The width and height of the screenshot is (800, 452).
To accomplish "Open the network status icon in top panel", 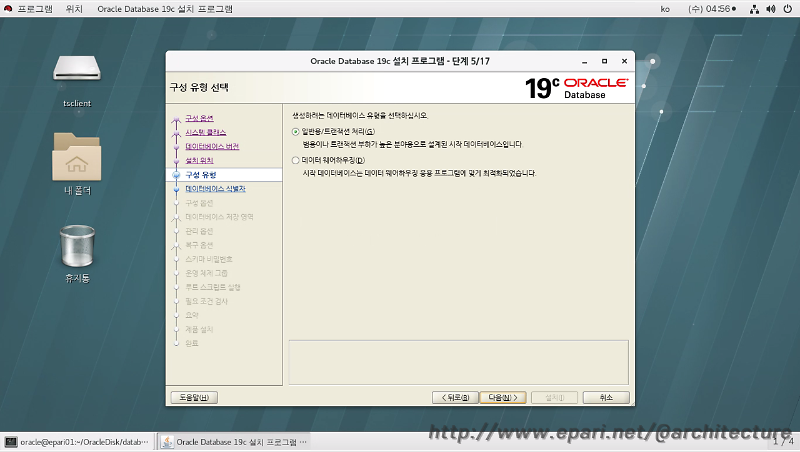I will [754, 9].
